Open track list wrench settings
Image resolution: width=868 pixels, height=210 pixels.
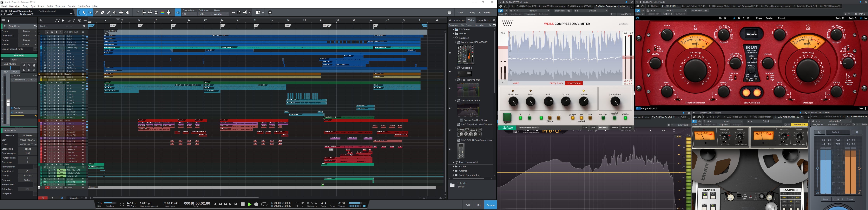[x=41, y=20]
